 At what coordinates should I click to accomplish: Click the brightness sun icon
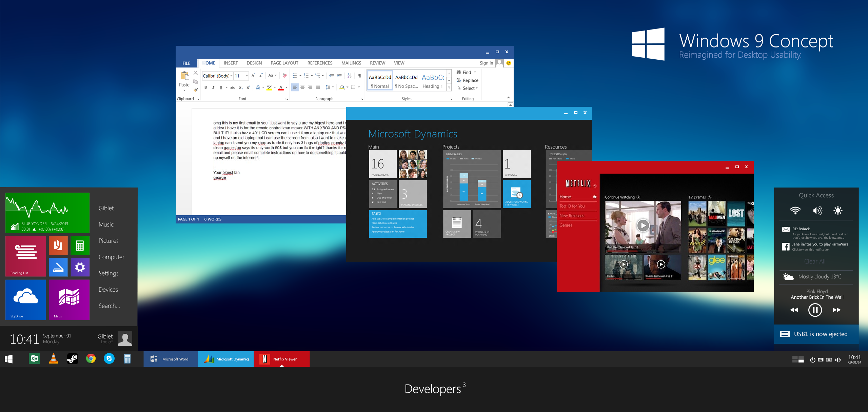pyautogui.click(x=838, y=211)
